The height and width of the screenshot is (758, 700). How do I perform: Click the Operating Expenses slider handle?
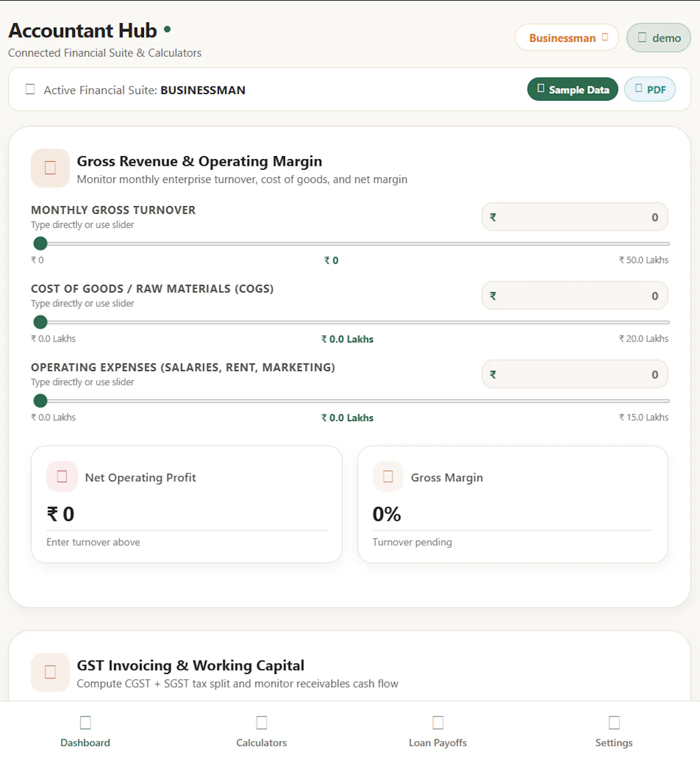[40, 401]
